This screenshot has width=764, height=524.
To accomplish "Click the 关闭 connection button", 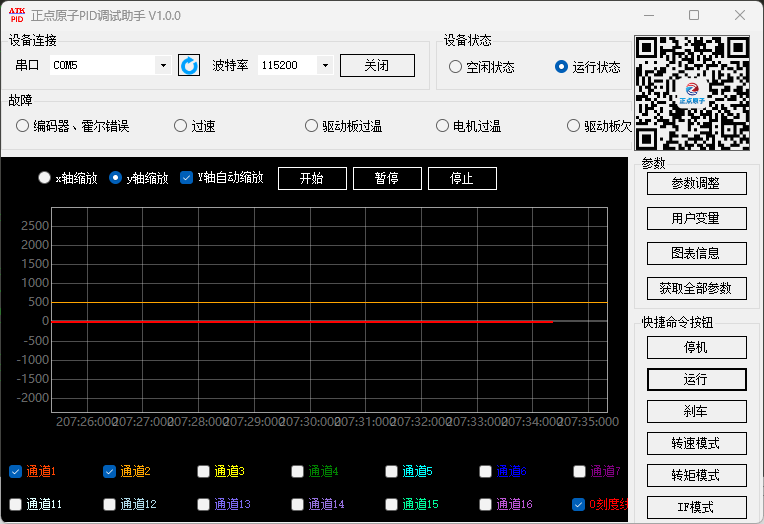I will (377, 65).
